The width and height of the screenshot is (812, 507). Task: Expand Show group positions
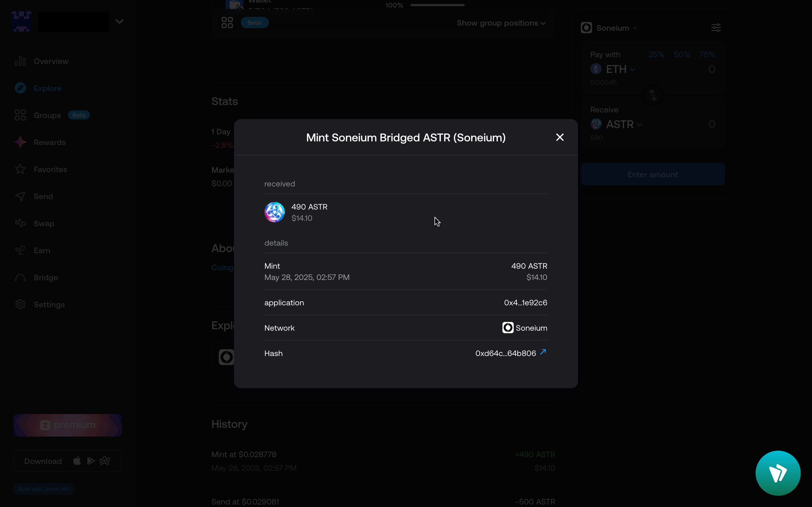click(x=501, y=23)
